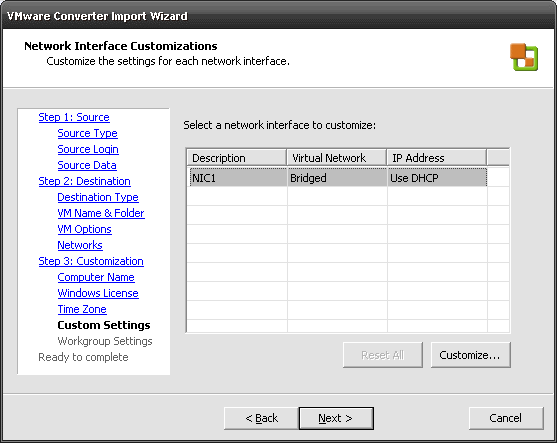Screen dimensions: 557x443
Task: Click the Ready to complete label
Action: click(83, 357)
